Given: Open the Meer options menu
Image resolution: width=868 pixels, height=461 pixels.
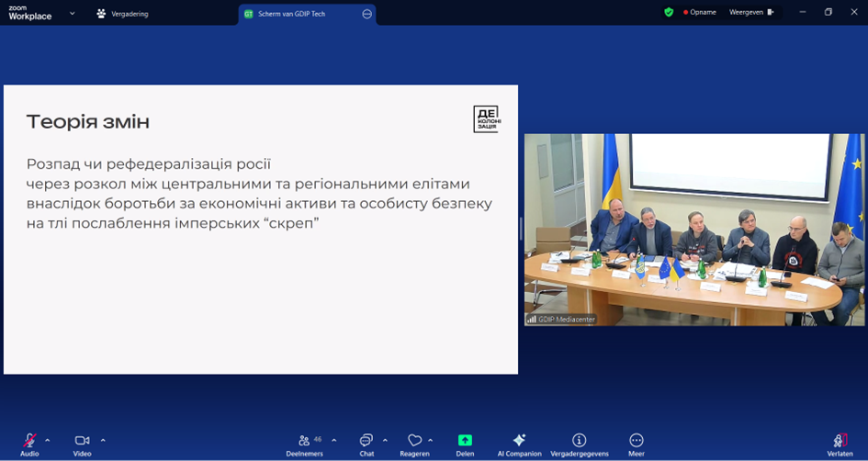Looking at the screenshot, I should click(636, 441).
